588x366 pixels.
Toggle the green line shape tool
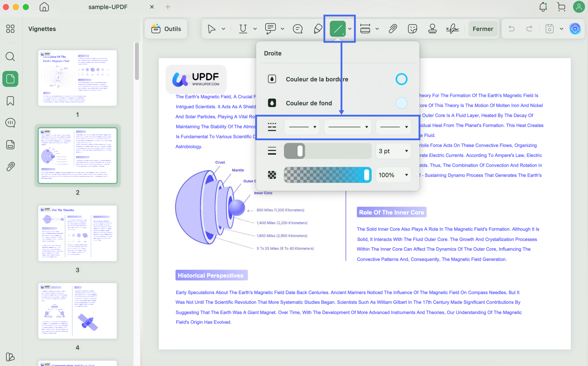tap(338, 29)
